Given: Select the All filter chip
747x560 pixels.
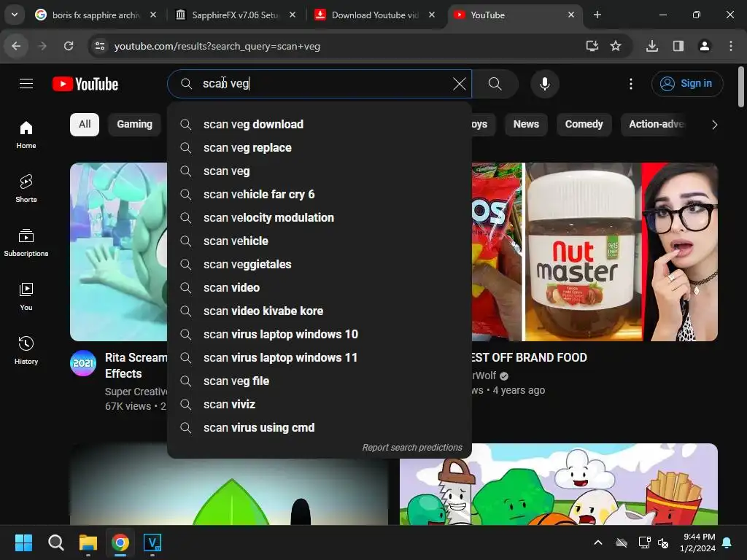Looking at the screenshot, I should [x=85, y=124].
